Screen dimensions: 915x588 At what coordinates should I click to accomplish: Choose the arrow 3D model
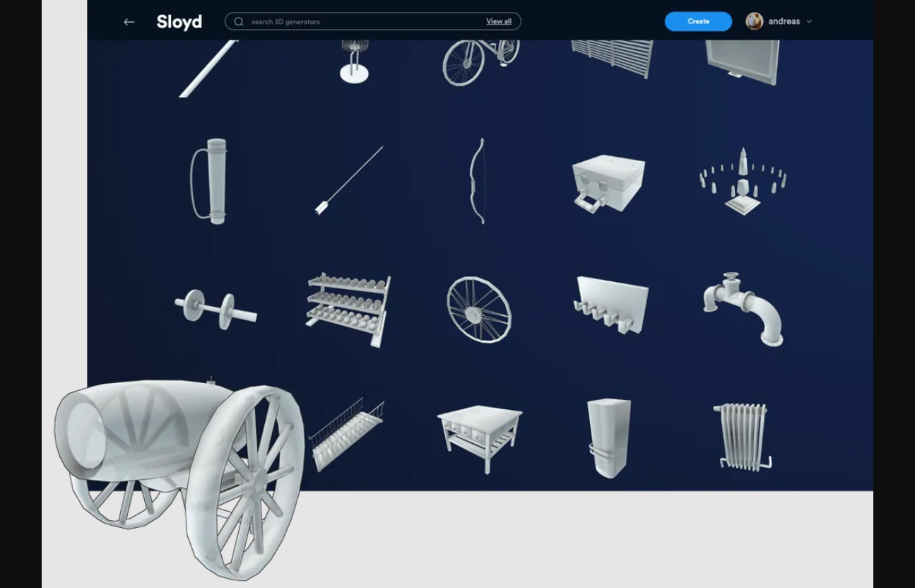click(x=349, y=180)
